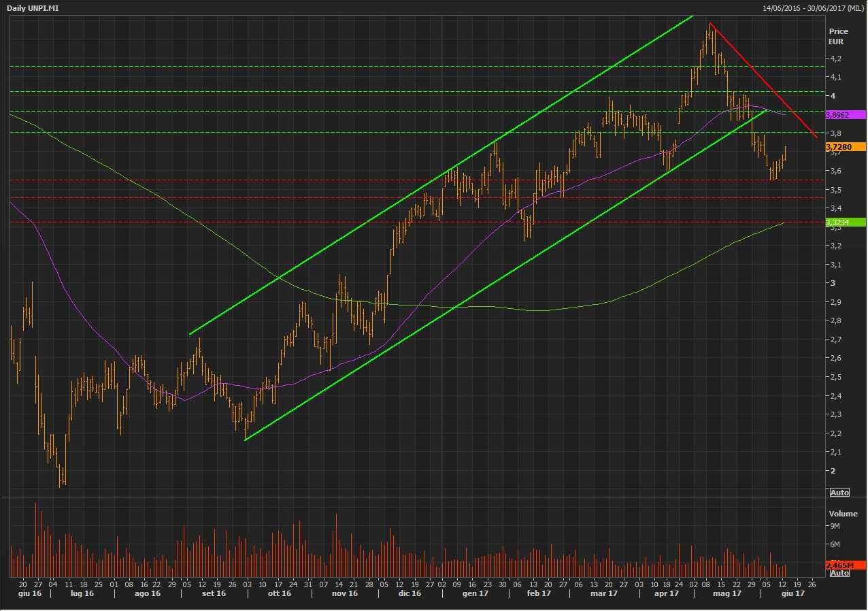868x611 pixels.
Task: Click the 4,2 price level on the axis
Action: [835, 59]
